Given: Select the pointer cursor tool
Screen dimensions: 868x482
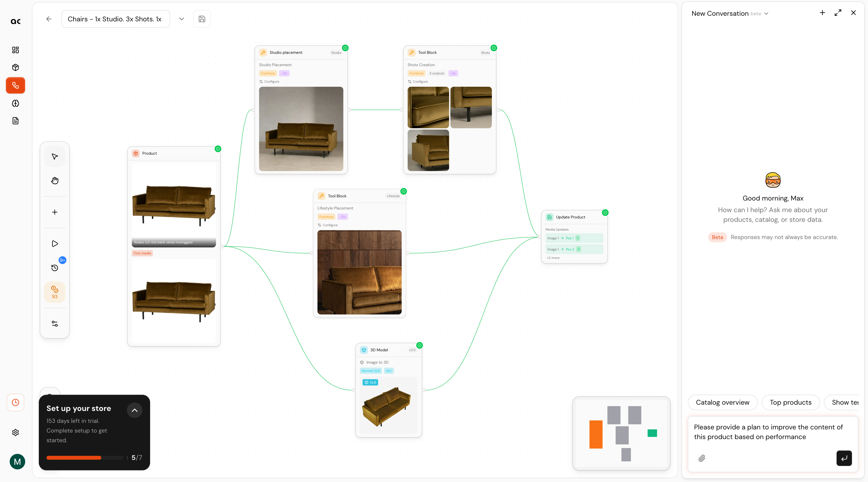Looking at the screenshot, I should [54, 157].
